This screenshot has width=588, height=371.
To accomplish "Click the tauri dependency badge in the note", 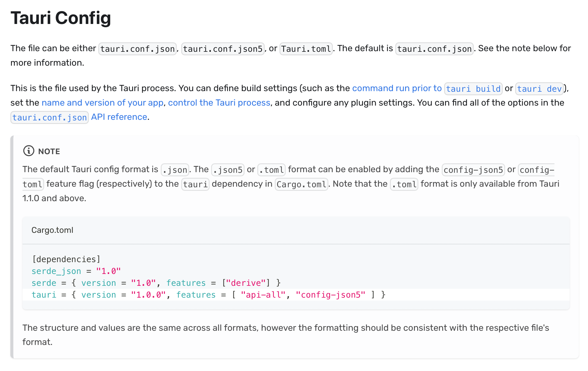I will (x=195, y=184).
